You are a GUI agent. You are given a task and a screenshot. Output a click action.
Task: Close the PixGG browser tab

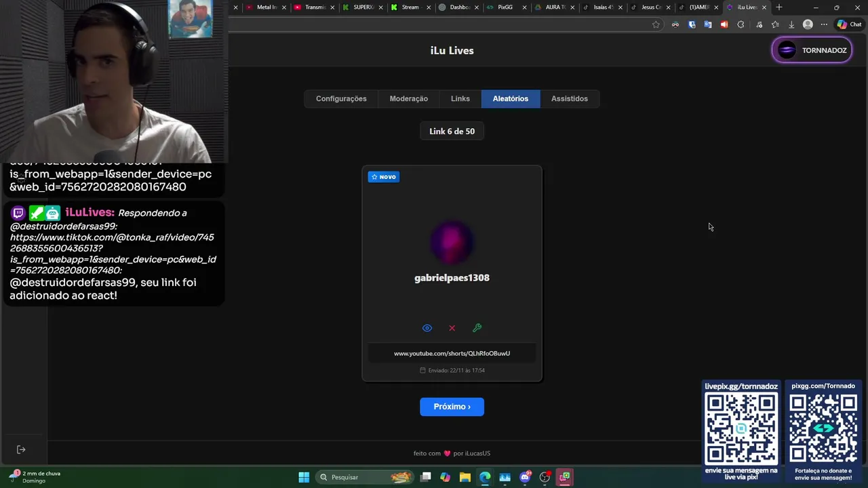(x=524, y=7)
